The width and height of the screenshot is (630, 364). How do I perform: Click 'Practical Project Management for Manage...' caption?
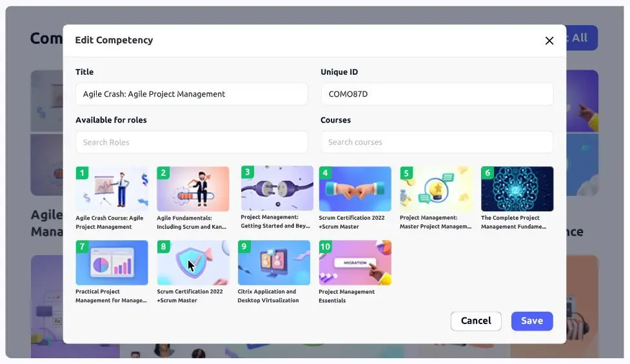coord(111,296)
